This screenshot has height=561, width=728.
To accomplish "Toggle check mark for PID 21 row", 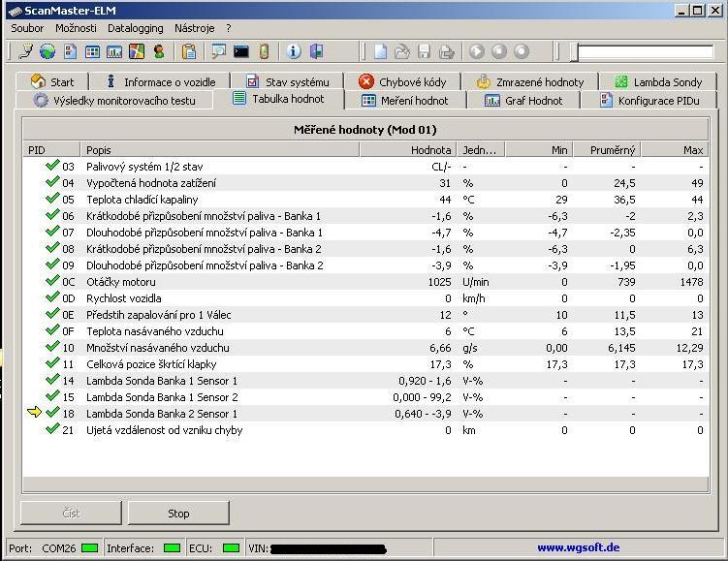I will (x=52, y=430).
